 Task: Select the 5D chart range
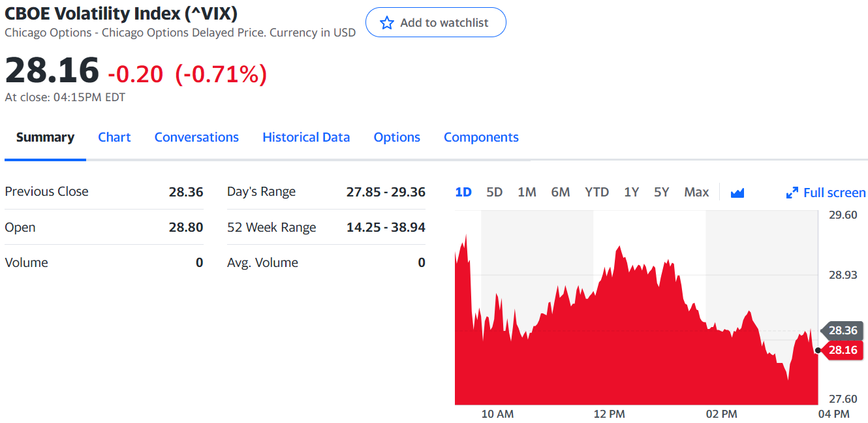coord(495,192)
